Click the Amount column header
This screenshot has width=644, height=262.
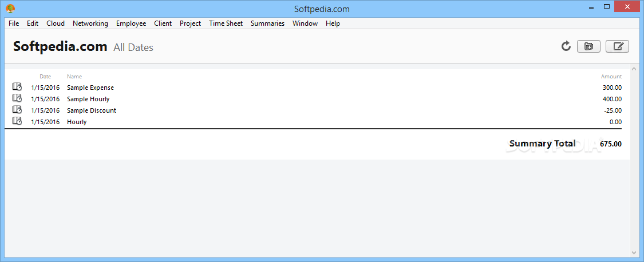point(611,77)
